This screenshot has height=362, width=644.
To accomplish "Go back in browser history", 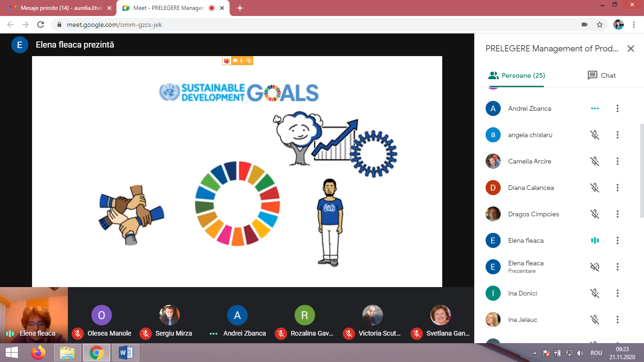I will pyautogui.click(x=10, y=25).
